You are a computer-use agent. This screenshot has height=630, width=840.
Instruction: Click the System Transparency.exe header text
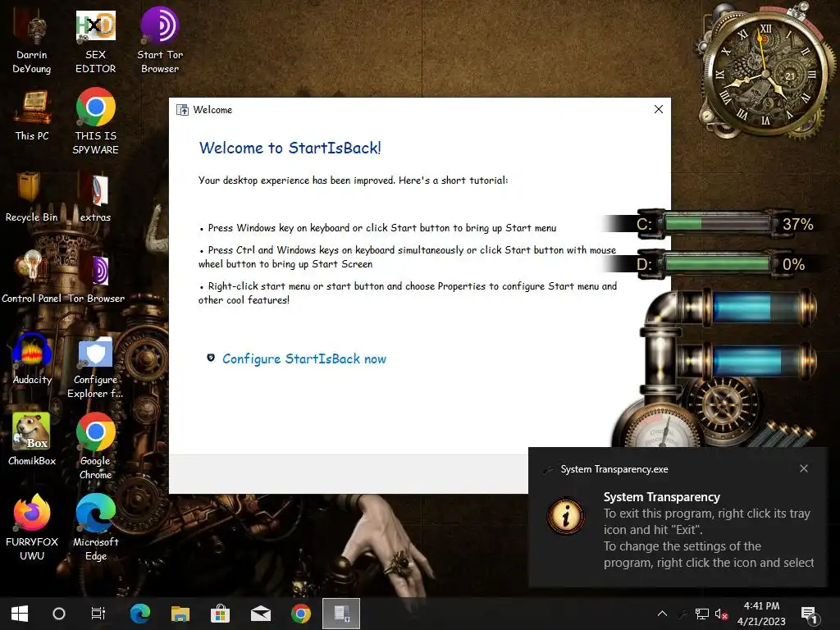[614, 469]
